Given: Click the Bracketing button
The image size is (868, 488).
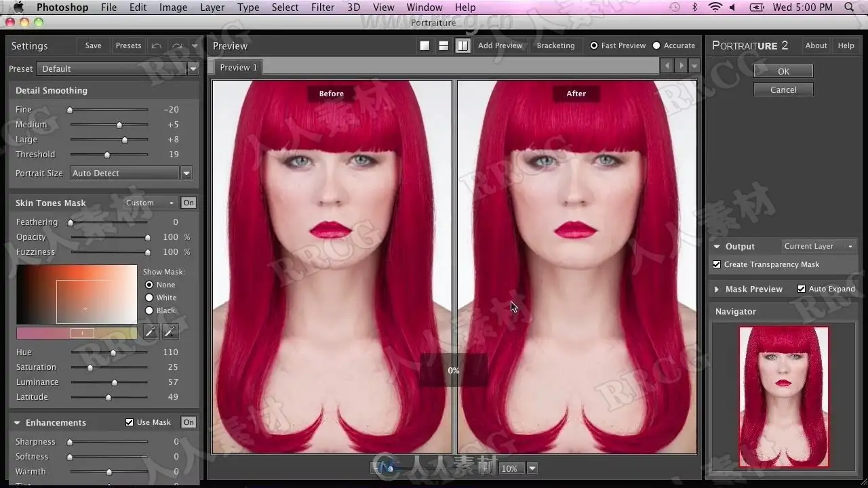Looking at the screenshot, I should click(555, 45).
